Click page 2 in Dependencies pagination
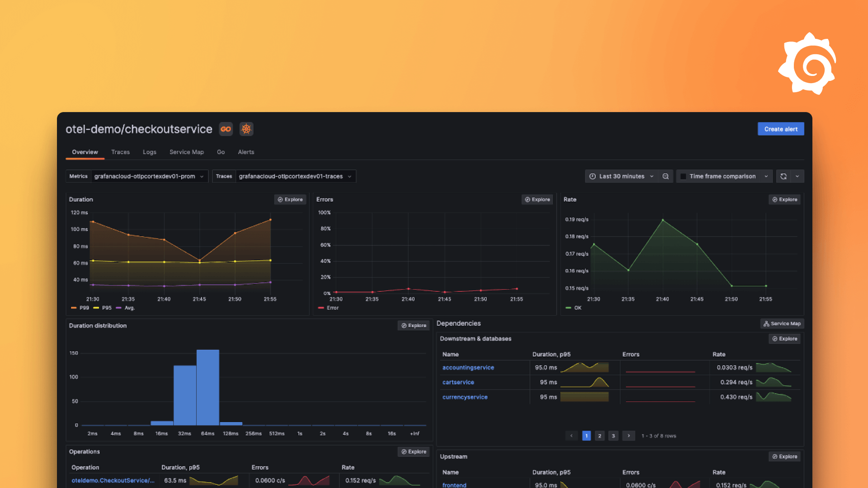Image resolution: width=868 pixels, height=488 pixels. click(x=600, y=436)
